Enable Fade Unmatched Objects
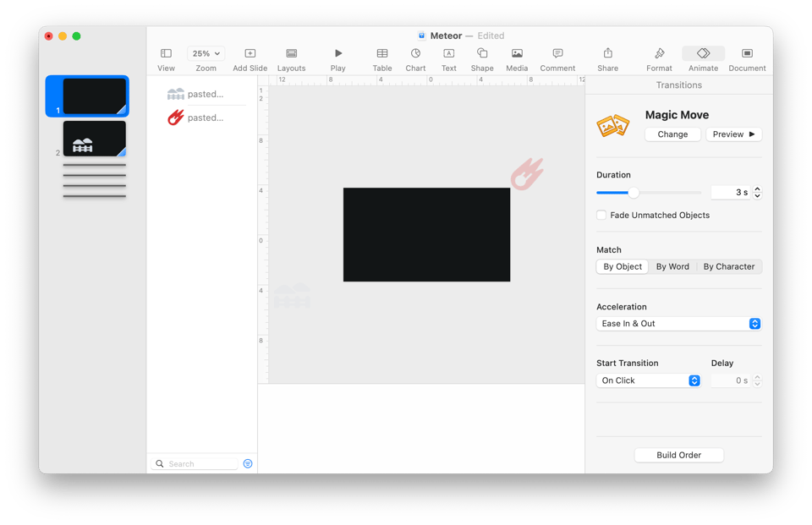Viewport: 812px width, 525px height. pyautogui.click(x=601, y=215)
